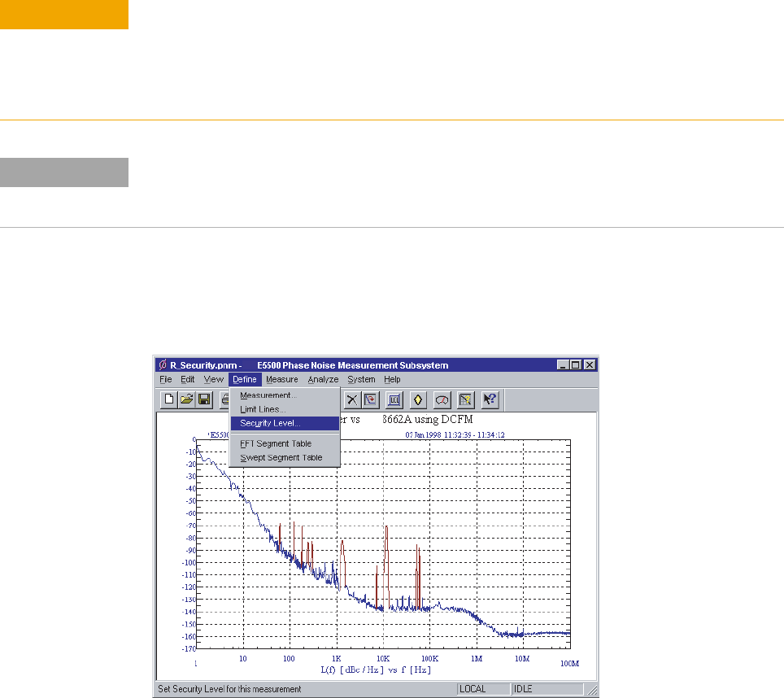The width and height of the screenshot is (784, 698).
Task: Close the E5500 window
Action: (590, 365)
